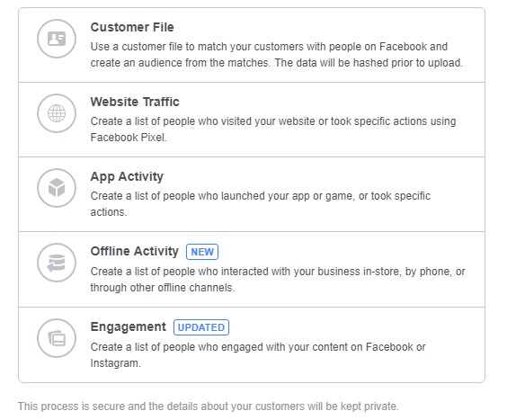The width and height of the screenshot is (507, 420).
Task: Select the empty area of Engagement row
Action: point(356,326)
